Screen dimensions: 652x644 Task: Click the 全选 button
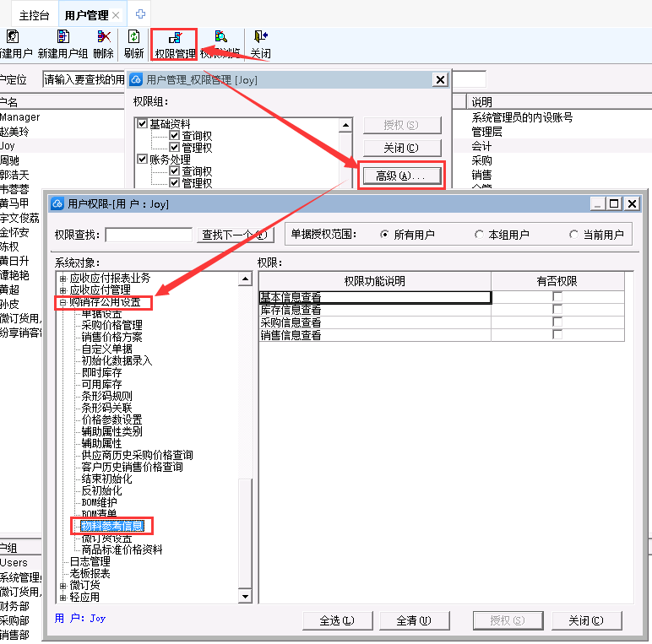click(337, 620)
